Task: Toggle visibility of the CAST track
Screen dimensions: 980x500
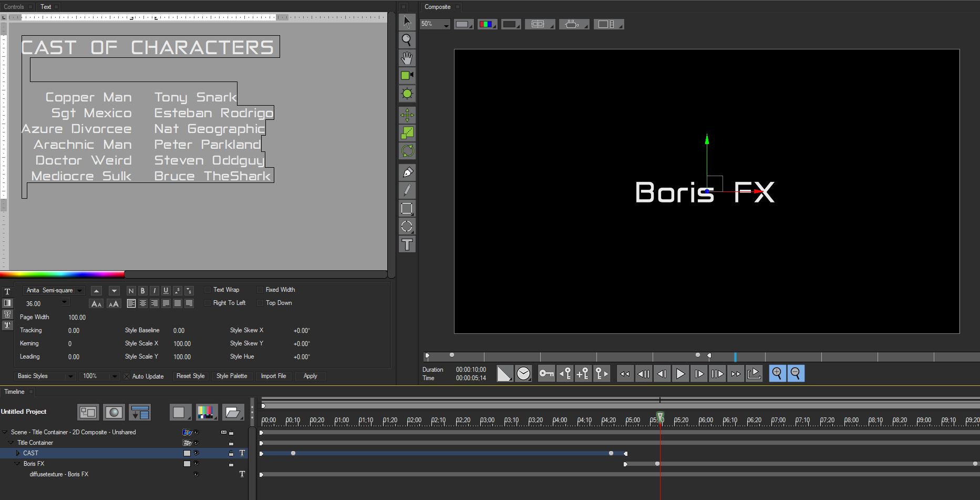Action: coord(197,453)
